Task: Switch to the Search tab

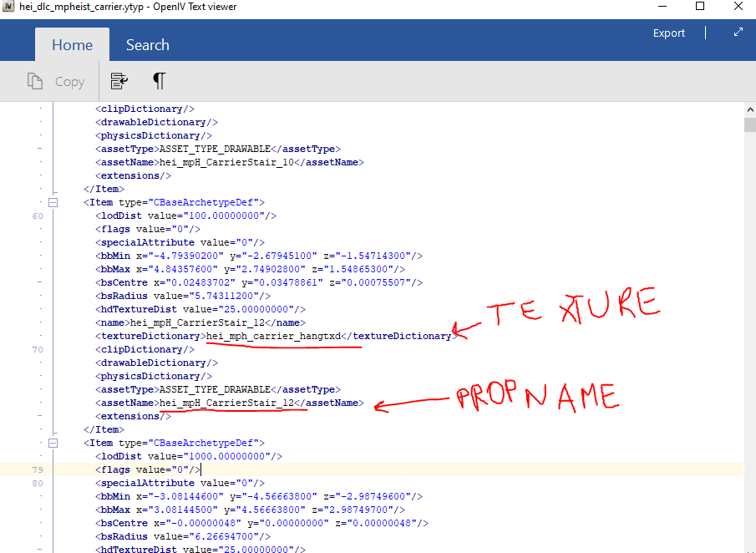Action: [147, 45]
